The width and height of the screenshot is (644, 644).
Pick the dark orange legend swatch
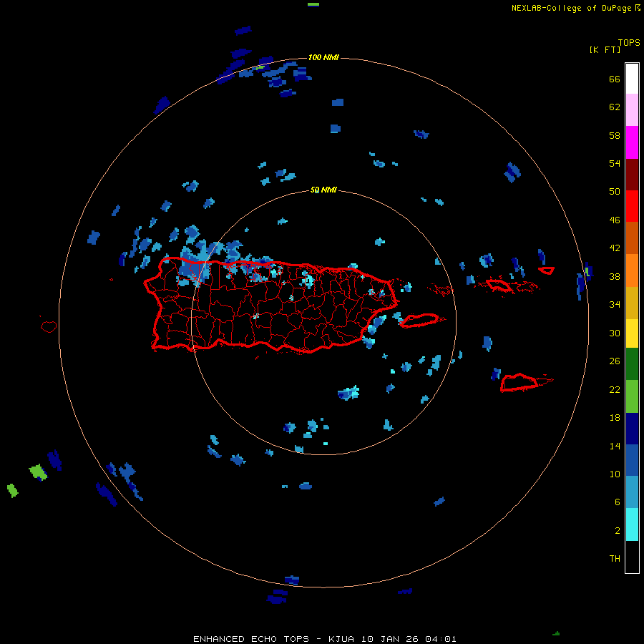click(632, 238)
